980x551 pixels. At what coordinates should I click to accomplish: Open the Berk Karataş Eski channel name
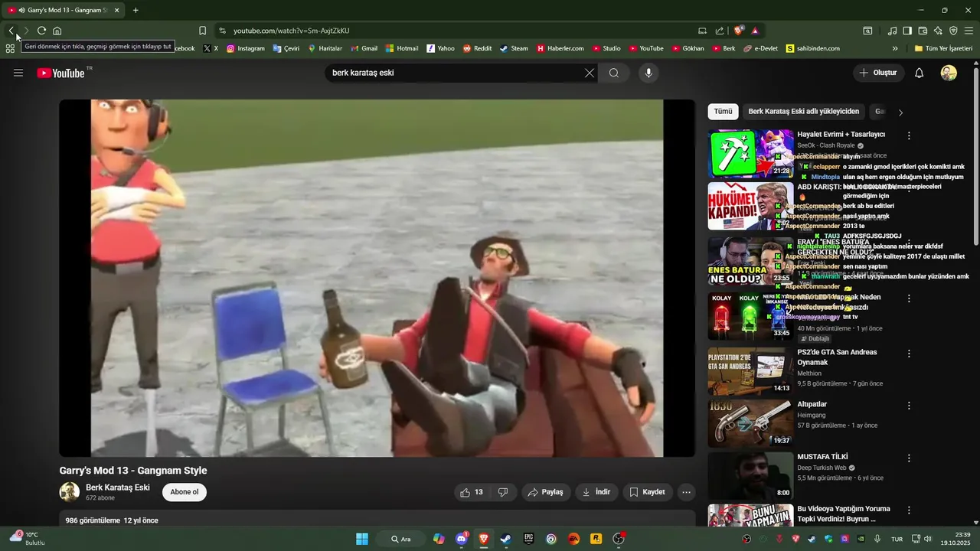coord(118,487)
